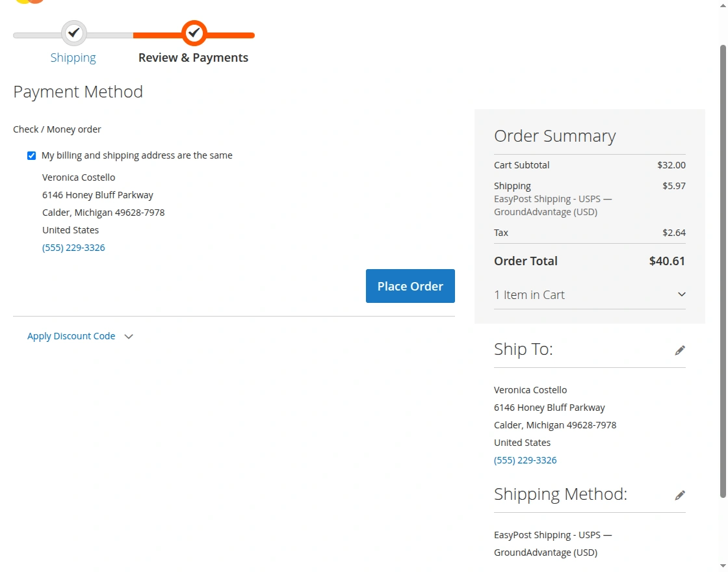Click the Shipping step checkmark circle
This screenshot has width=728, height=572.
tap(74, 33)
